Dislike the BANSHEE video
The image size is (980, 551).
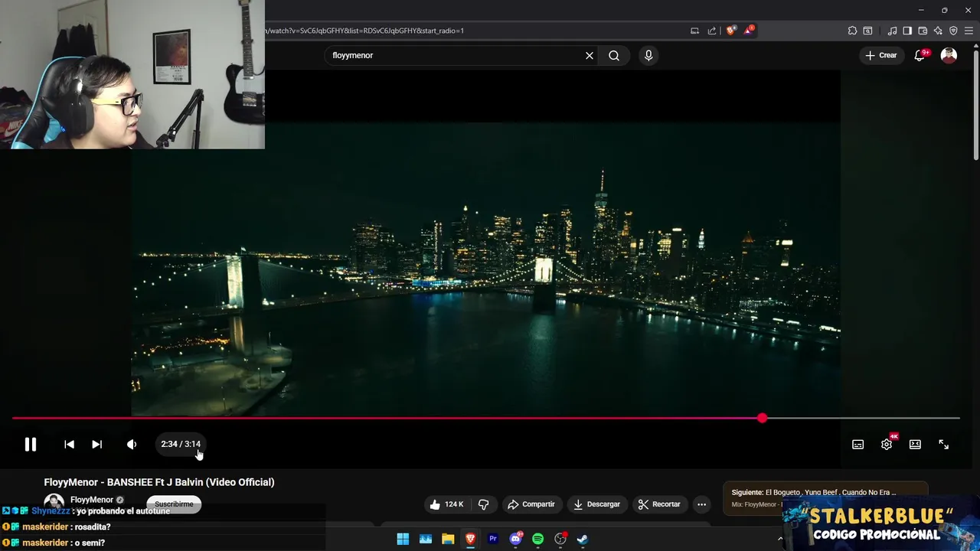pyautogui.click(x=483, y=504)
